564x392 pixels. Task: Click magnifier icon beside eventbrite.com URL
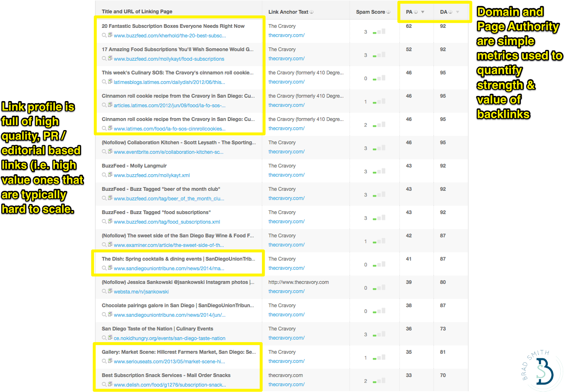[104, 152]
